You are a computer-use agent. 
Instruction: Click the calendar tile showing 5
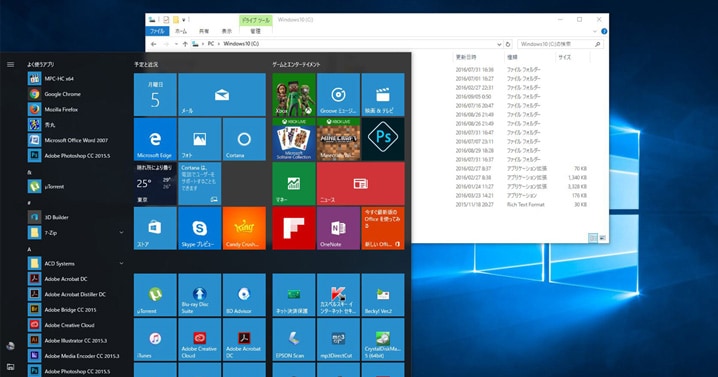[x=155, y=94]
